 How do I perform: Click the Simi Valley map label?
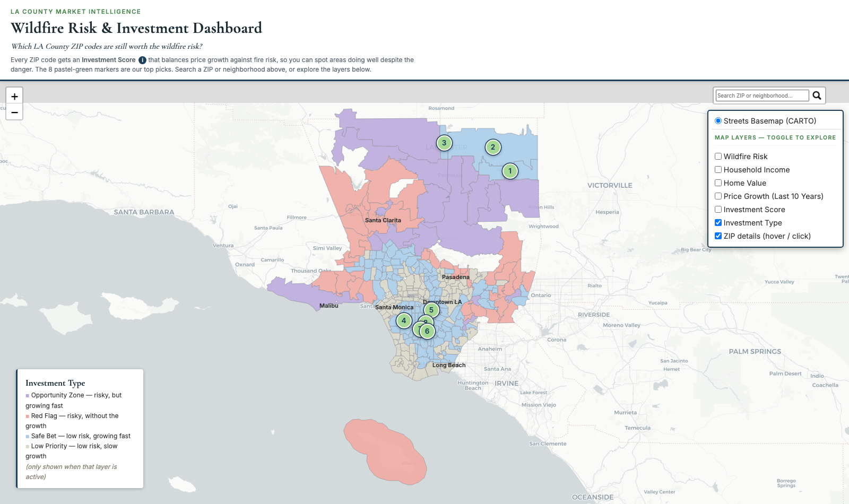pos(327,248)
